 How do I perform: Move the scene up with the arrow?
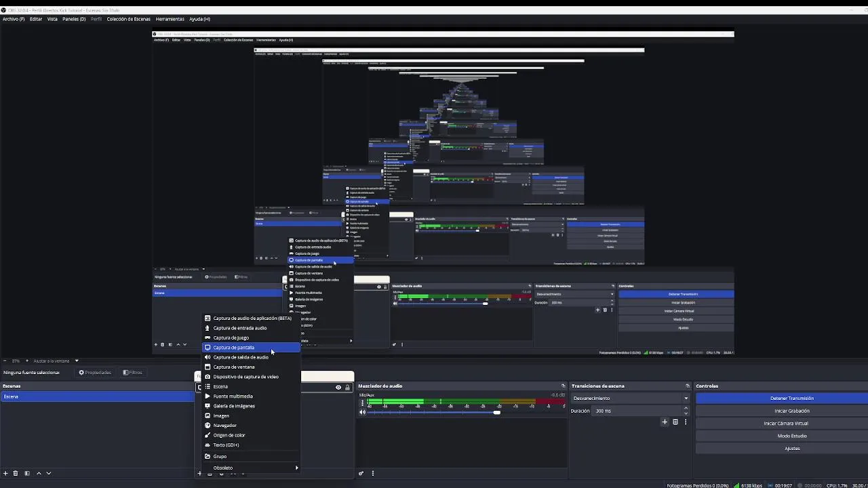pyautogui.click(x=39, y=473)
